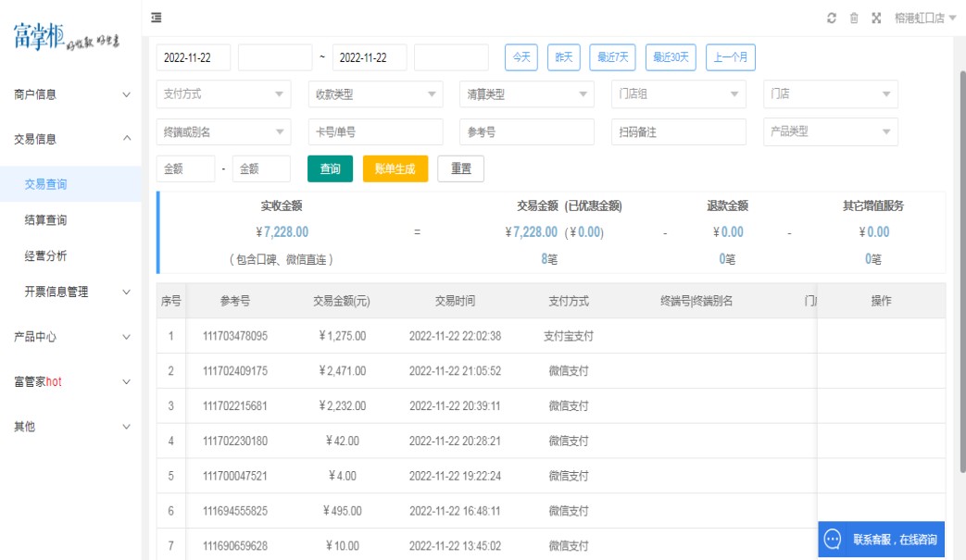Expand the 商户信息 sidebar menu
This screenshot has height=560, width=966.
click(x=70, y=93)
